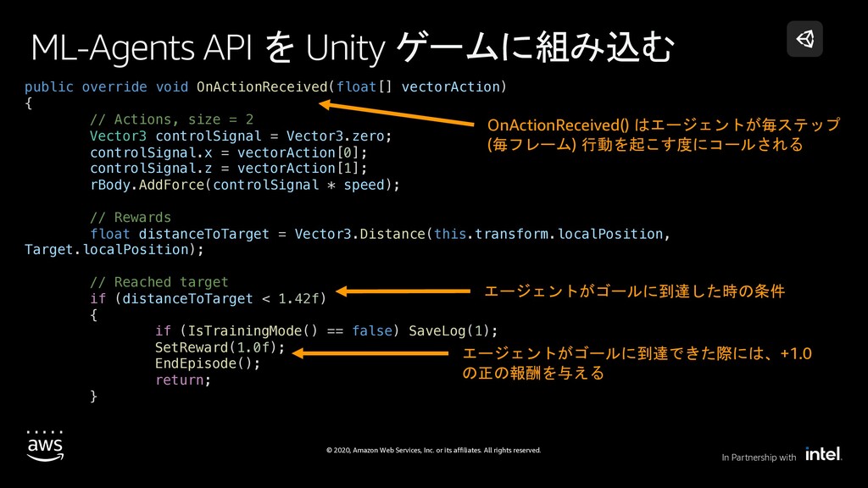
Task: Click the Intel logo
Action: point(823,454)
